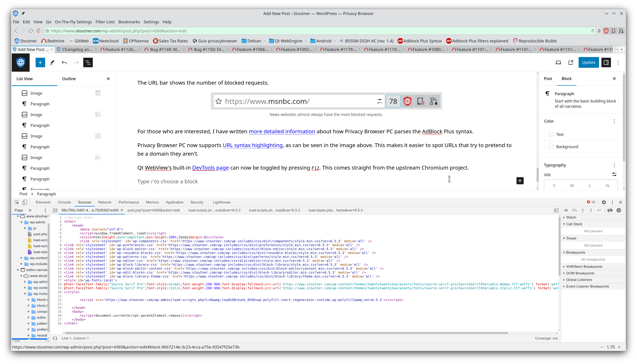Screen dimensions: 637x364
Task: Toggle the DevTools device toolbar icon
Action: pos(25,202)
